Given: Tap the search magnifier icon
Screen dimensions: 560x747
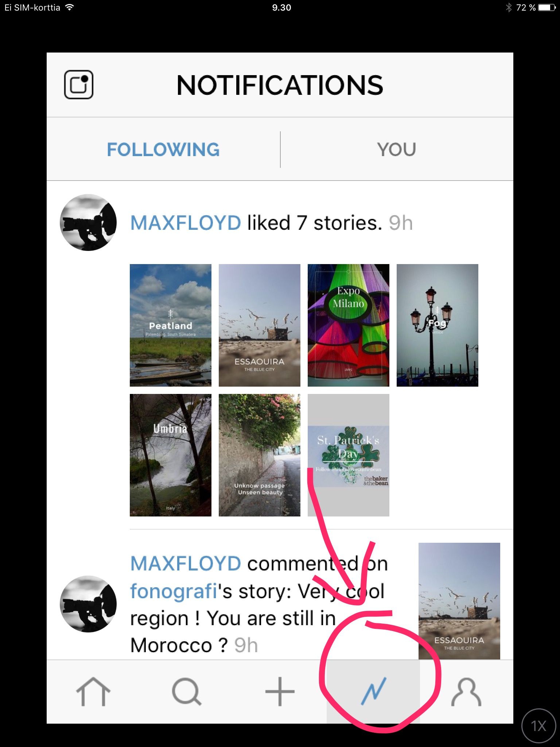Looking at the screenshot, I should click(186, 692).
